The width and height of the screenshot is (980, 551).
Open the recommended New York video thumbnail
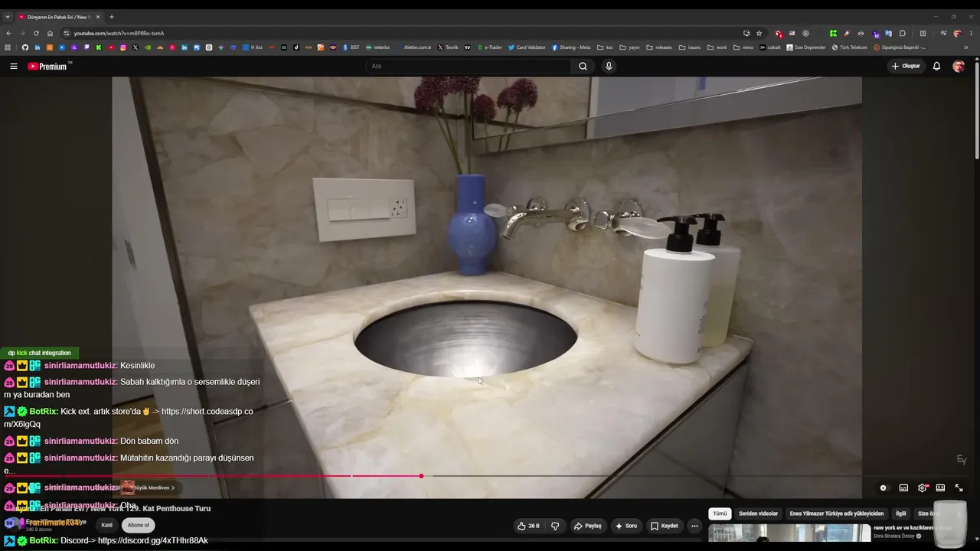789,533
